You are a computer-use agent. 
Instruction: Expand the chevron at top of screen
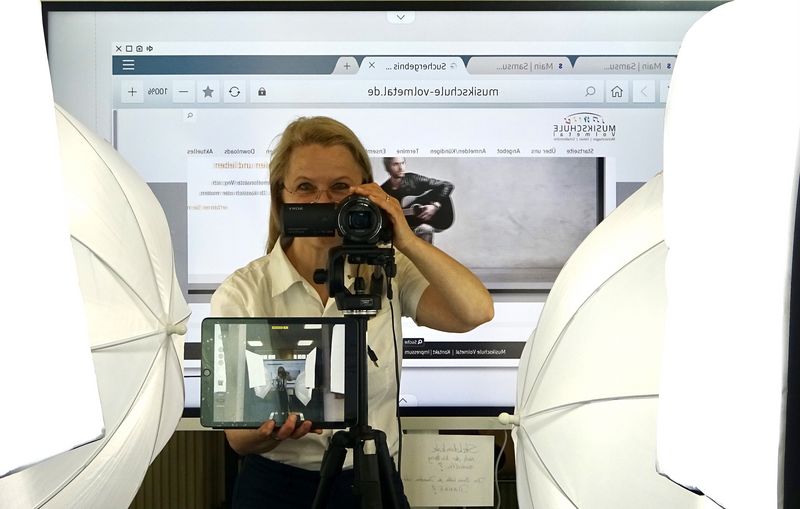[x=400, y=17]
